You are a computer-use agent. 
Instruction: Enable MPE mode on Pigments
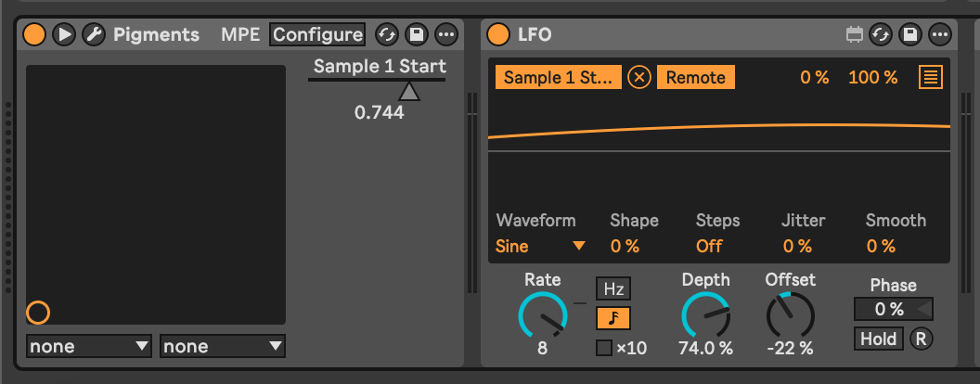tap(240, 34)
